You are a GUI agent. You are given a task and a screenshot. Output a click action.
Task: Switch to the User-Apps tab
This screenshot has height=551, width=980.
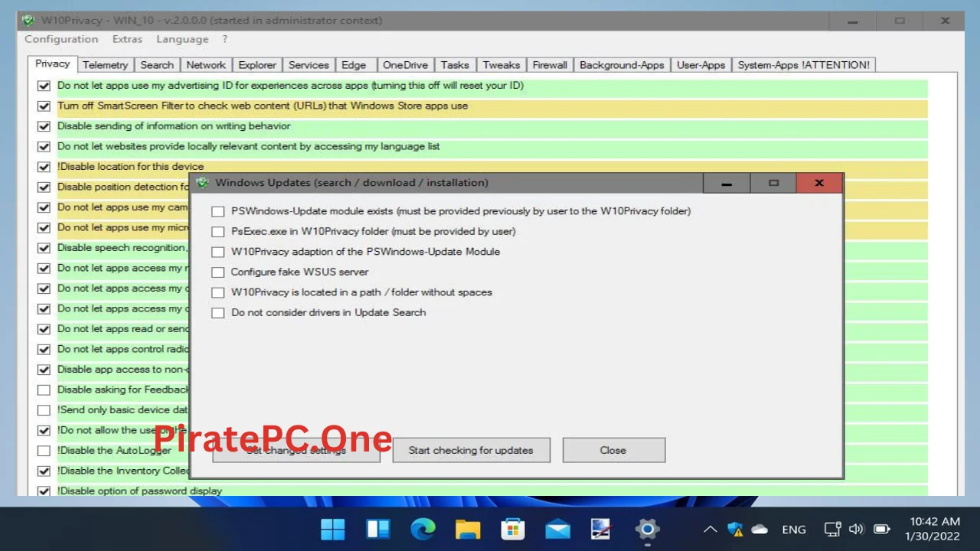(x=701, y=65)
